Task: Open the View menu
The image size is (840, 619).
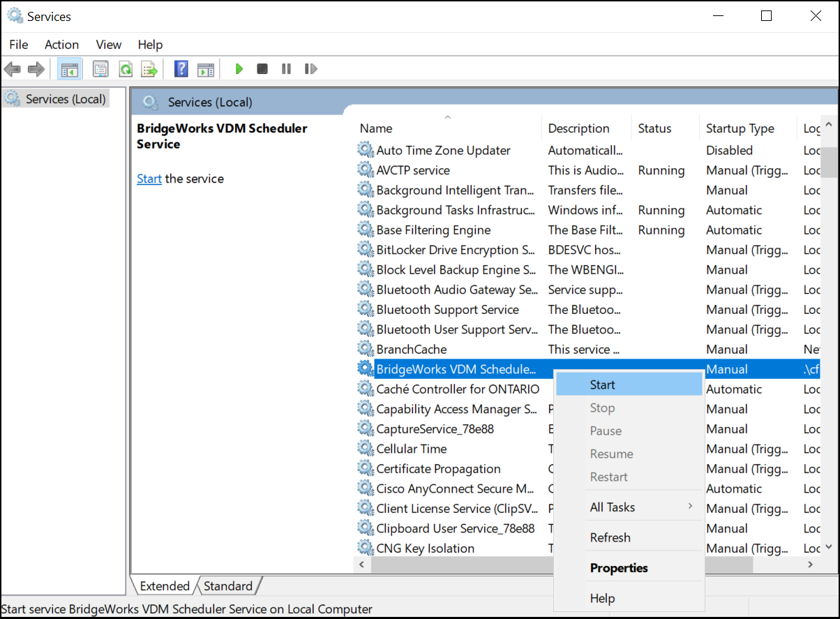Action: coord(109,44)
